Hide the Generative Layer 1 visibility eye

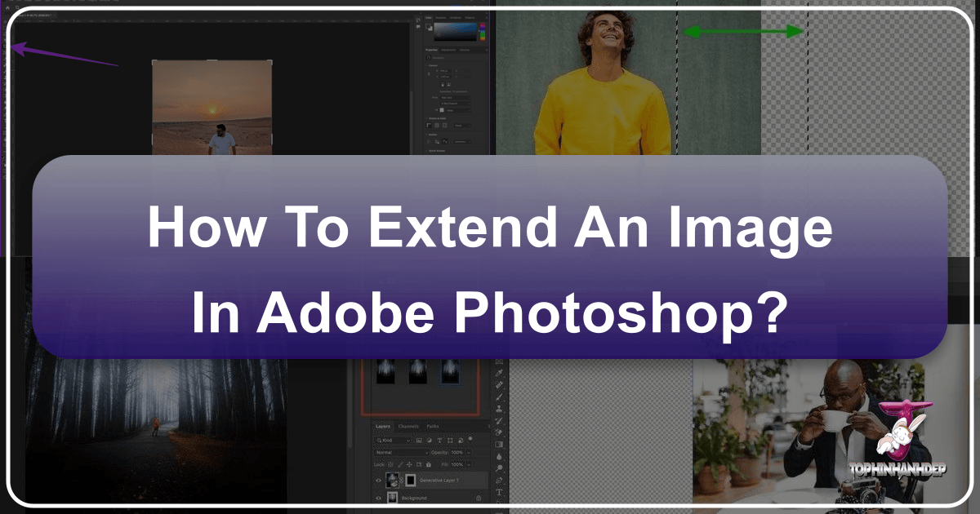tap(378, 480)
